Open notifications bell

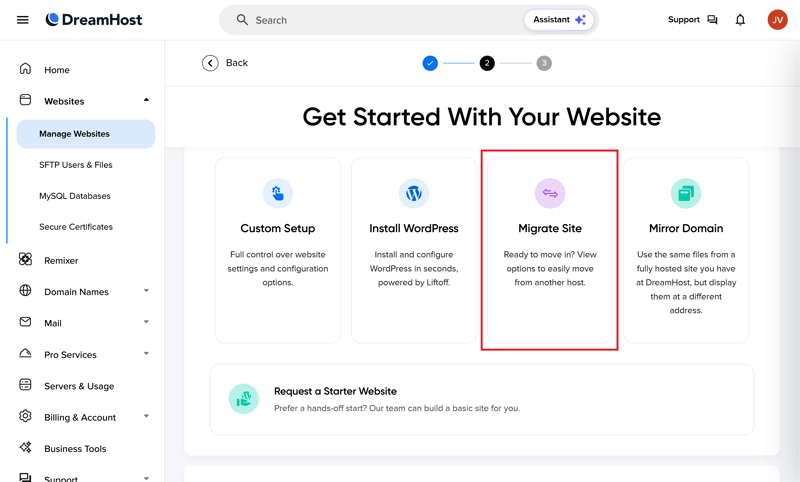740,20
